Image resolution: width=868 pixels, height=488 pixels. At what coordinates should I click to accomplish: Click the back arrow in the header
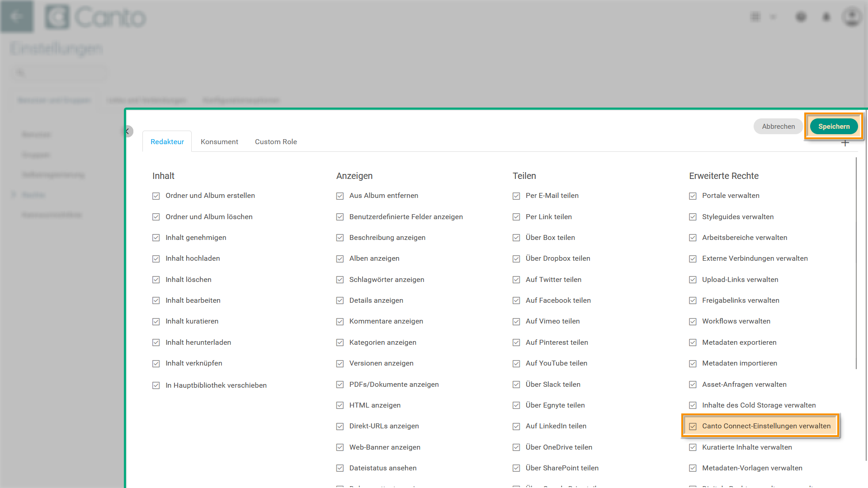pos(17,17)
